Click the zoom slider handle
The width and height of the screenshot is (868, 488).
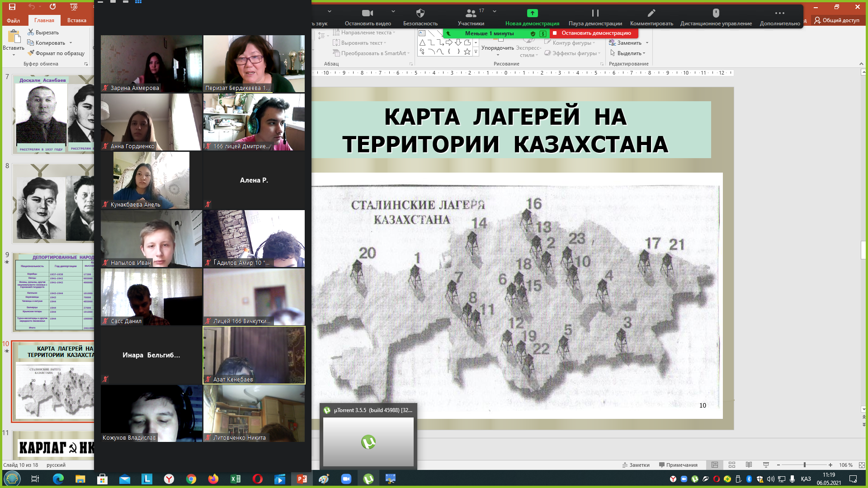[805, 465]
